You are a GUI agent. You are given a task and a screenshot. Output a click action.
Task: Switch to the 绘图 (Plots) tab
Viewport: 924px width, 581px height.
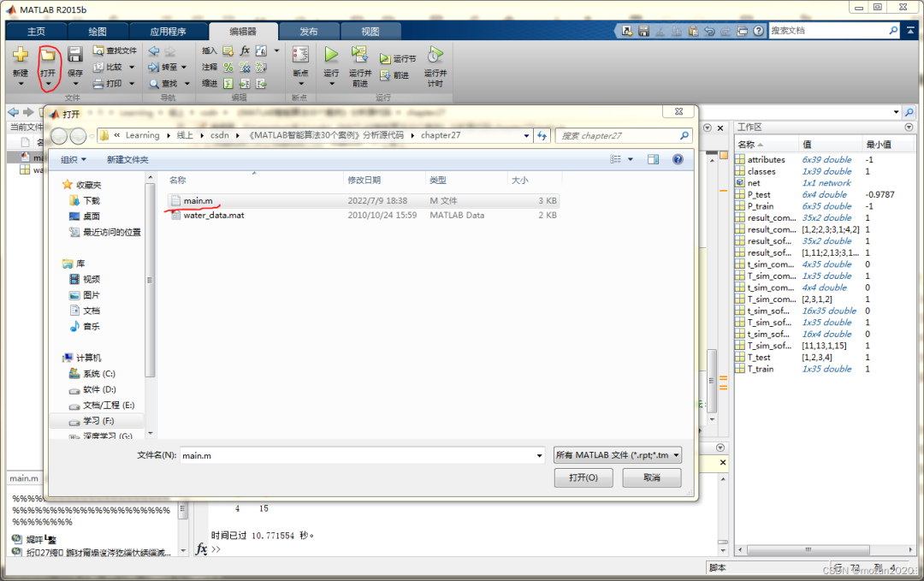98,32
